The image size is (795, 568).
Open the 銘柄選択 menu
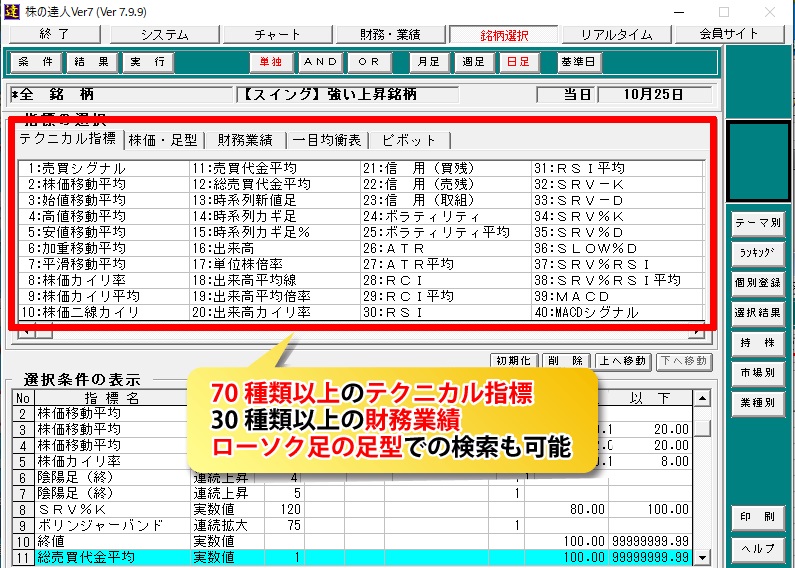pos(497,34)
